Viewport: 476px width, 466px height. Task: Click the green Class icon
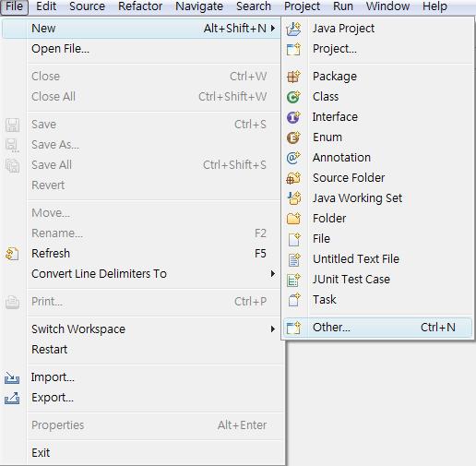click(x=293, y=97)
